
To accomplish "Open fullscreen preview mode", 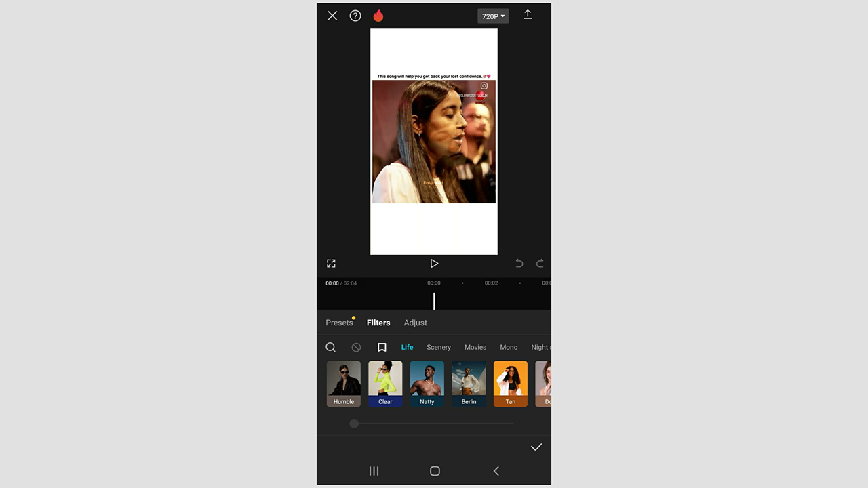I will click(x=331, y=263).
